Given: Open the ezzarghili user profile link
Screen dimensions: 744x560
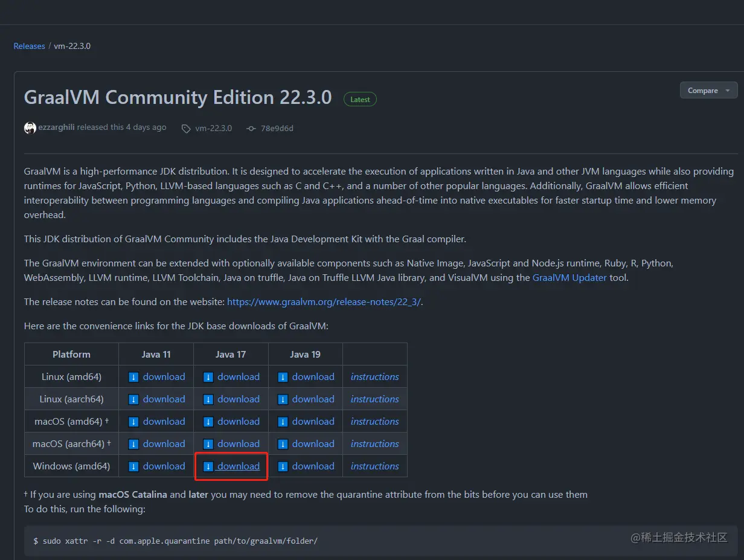Looking at the screenshot, I should click(x=56, y=127).
